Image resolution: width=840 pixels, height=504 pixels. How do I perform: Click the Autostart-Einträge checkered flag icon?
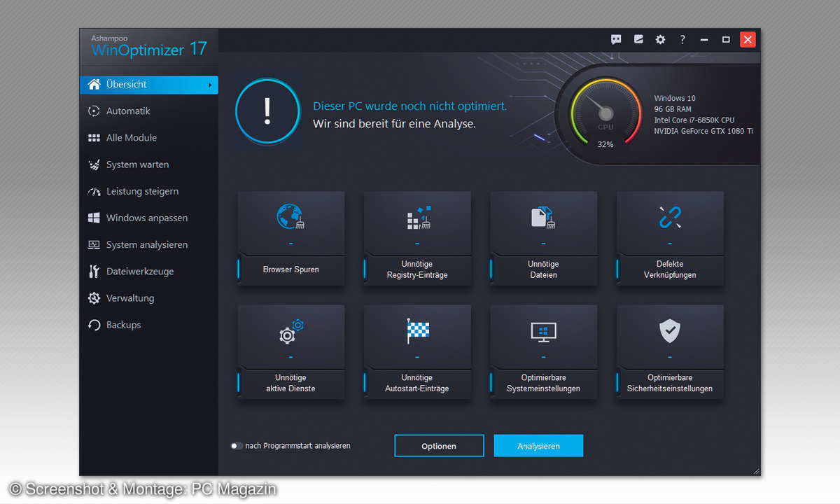pos(418,331)
